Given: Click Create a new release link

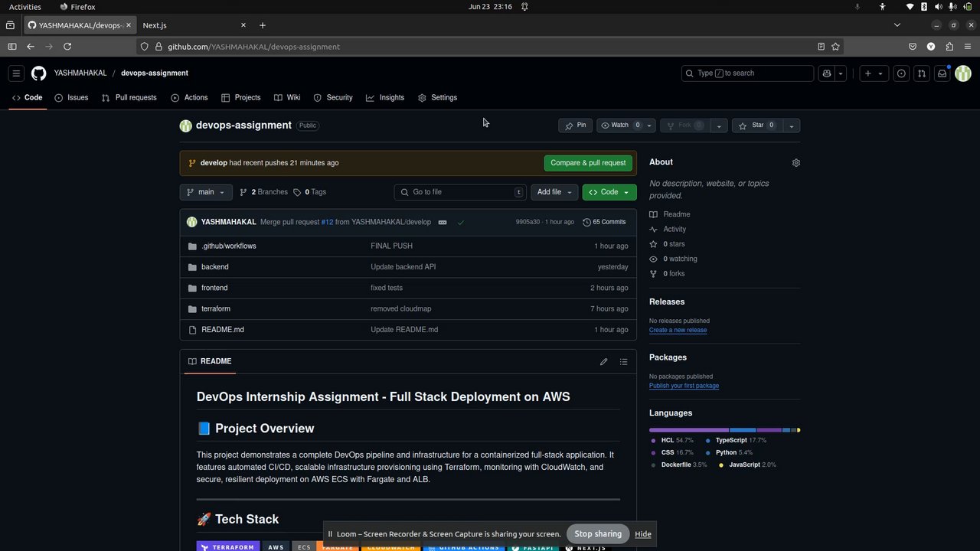Looking at the screenshot, I should point(678,330).
